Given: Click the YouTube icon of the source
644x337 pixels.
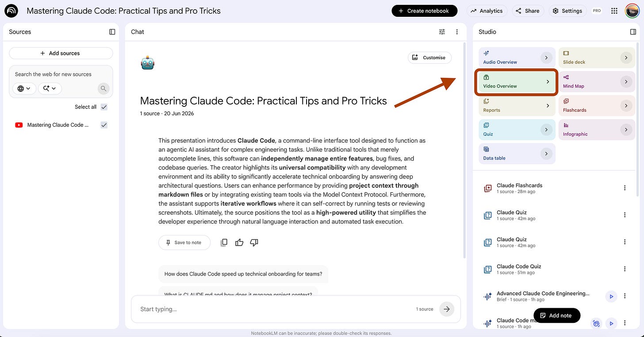Looking at the screenshot, I should click(x=19, y=125).
